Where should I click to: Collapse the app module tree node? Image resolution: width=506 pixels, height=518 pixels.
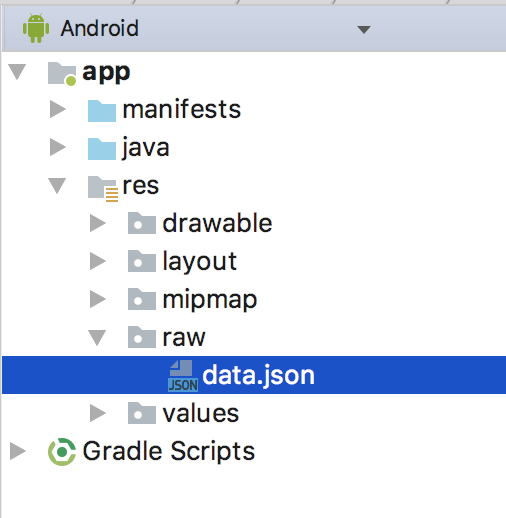click(17, 72)
